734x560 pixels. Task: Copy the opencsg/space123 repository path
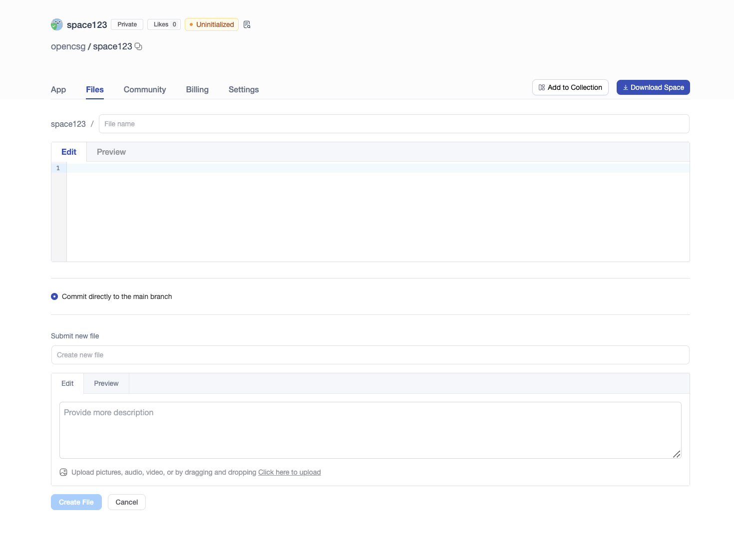coord(138,46)
